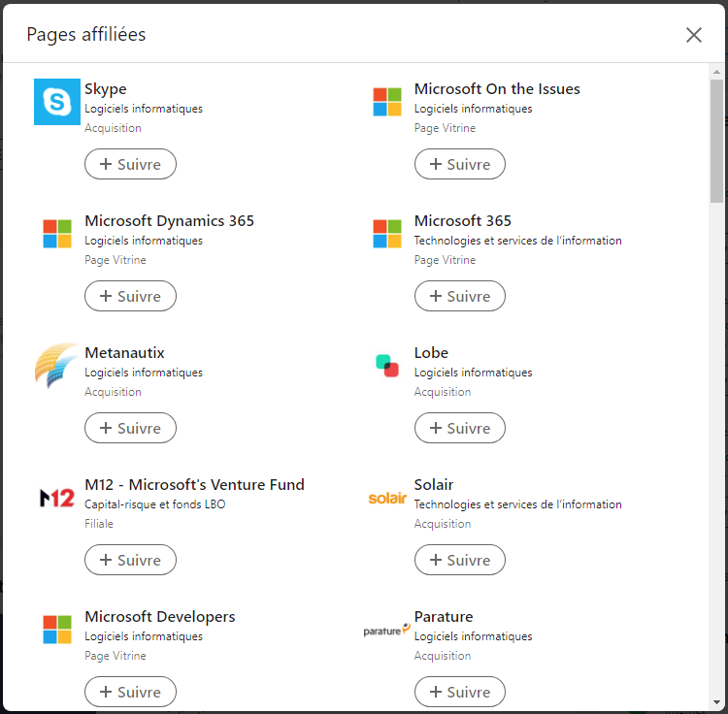Click the Lobe logo icon

(387, 366)
